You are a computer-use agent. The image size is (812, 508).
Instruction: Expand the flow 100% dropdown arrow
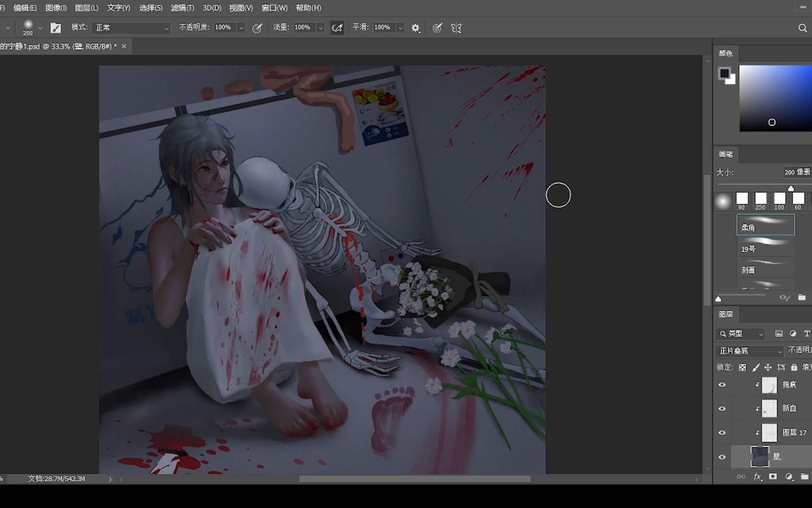click(x=320, y=28)
